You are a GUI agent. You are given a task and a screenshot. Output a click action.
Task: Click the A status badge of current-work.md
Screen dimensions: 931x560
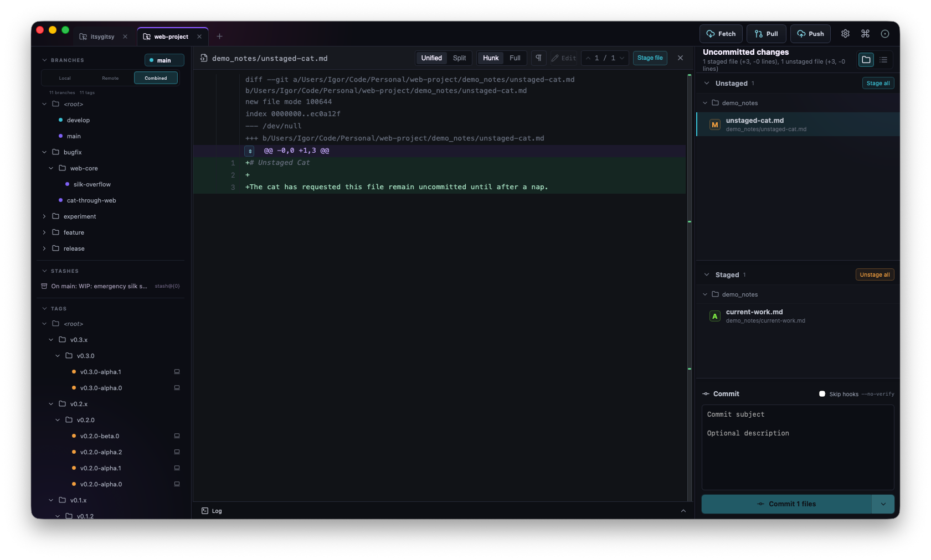pos(715,316)
